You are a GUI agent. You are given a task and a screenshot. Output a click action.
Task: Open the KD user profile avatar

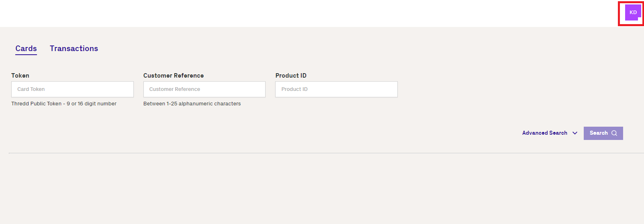tap(633, 12)
